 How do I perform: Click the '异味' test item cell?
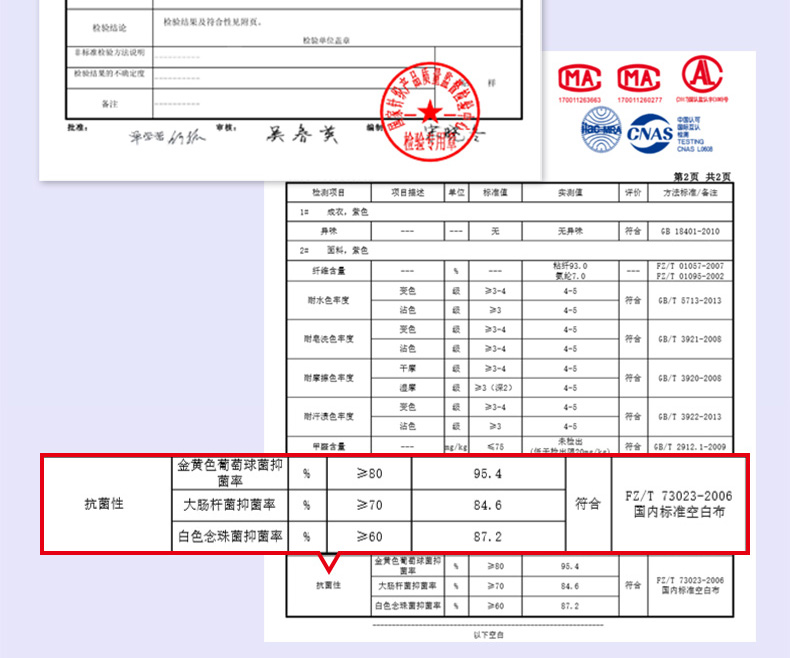point(328,231)
